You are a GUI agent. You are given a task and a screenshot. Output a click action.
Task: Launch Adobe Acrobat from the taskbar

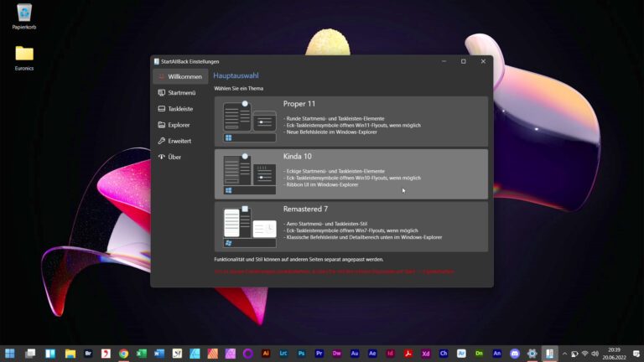click(x=408, y=354)
